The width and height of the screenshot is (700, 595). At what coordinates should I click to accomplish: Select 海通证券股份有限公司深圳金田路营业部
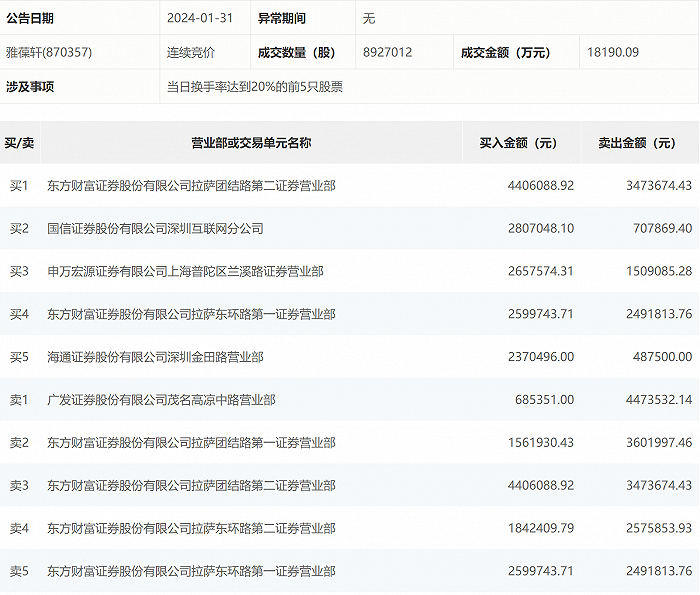coord(155,357)
